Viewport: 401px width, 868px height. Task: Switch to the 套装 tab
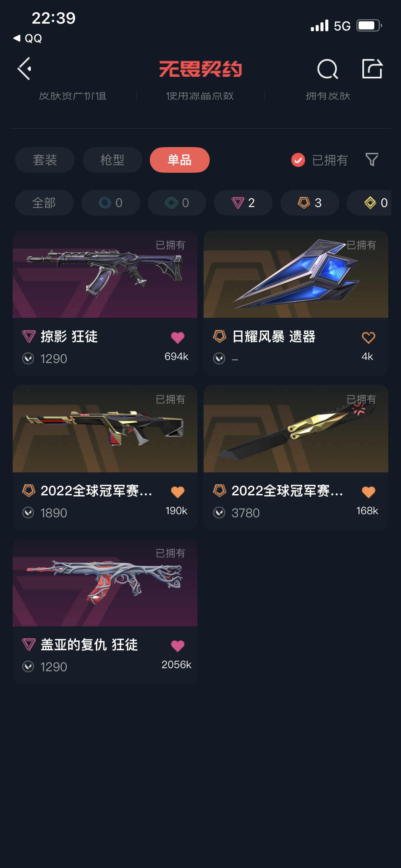[x=45, y=160]
